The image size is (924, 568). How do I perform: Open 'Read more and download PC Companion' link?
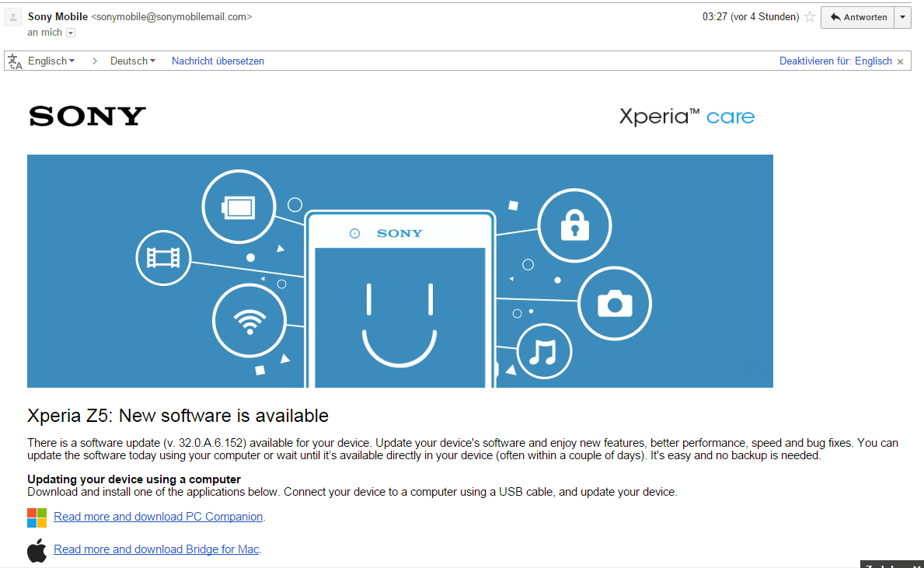click(158, 517)
